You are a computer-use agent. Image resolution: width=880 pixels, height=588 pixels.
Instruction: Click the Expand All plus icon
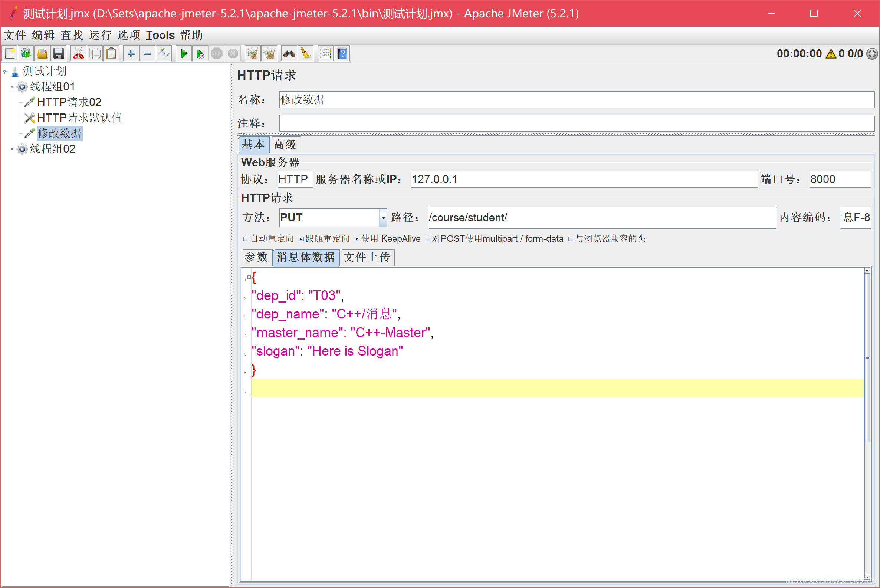pyautogui.click(x=131, y=54)
